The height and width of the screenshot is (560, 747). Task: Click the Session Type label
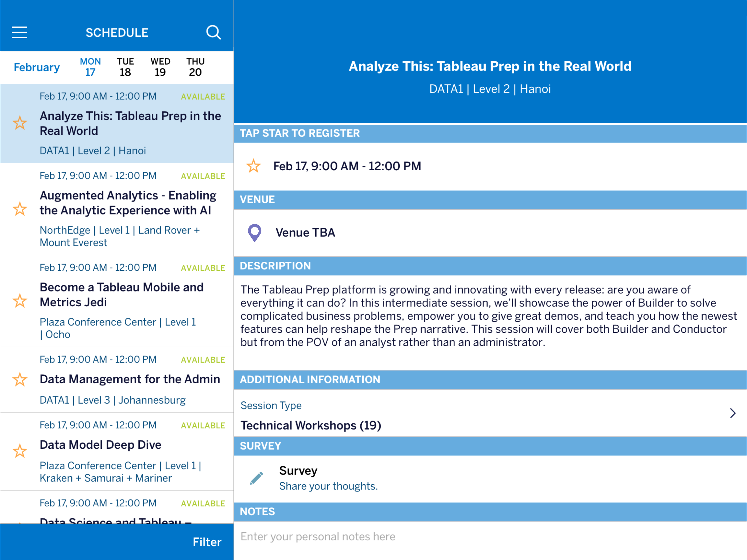271,405
